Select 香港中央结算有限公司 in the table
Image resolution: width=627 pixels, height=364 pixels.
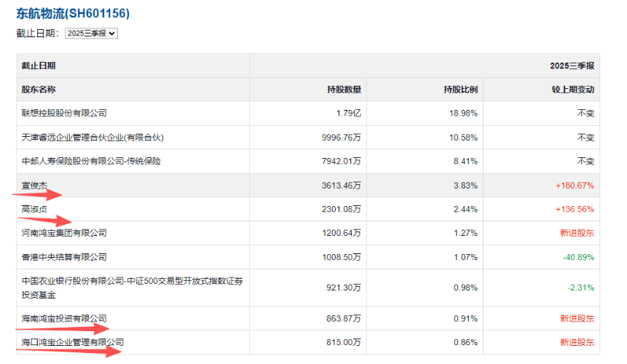(64, 257)
